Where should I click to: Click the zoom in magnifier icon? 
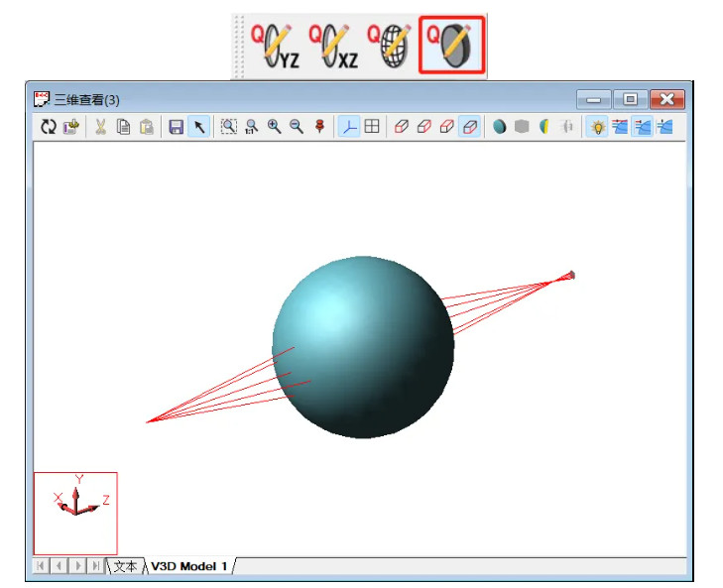click(x=274, y=127)
